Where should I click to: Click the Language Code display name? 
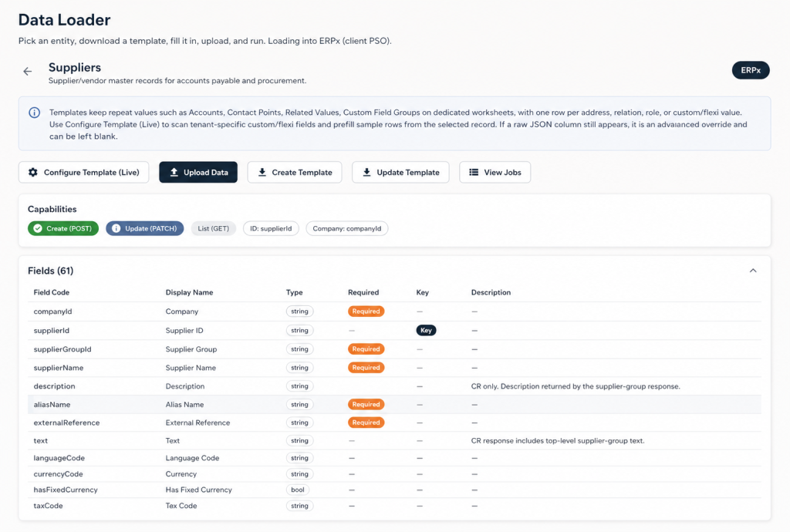(x=192, y=458)
